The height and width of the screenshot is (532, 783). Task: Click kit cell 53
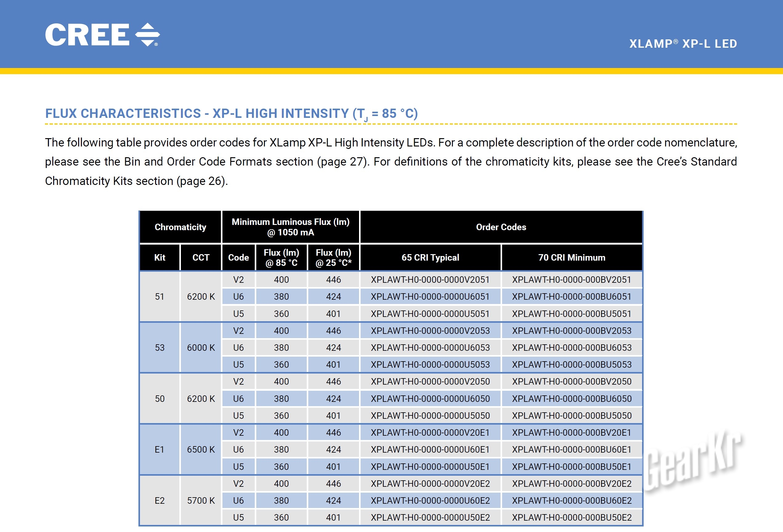(x=160, y=347)
